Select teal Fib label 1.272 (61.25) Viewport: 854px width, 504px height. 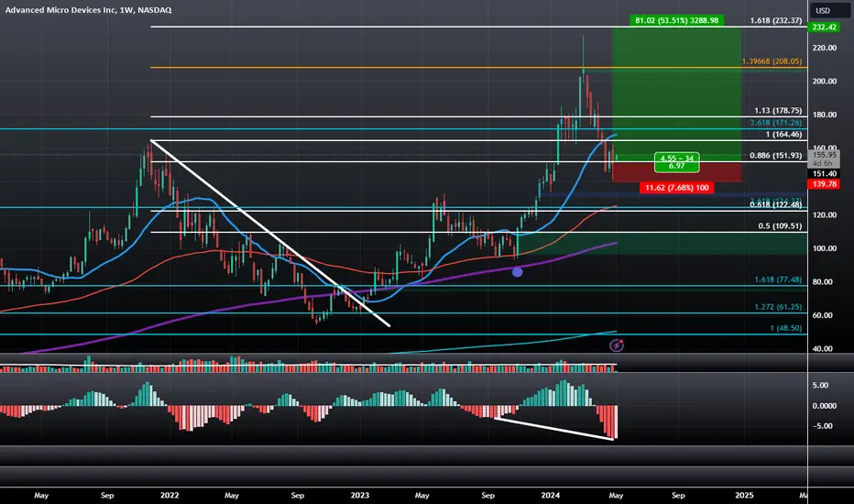[x=778, y=307]
